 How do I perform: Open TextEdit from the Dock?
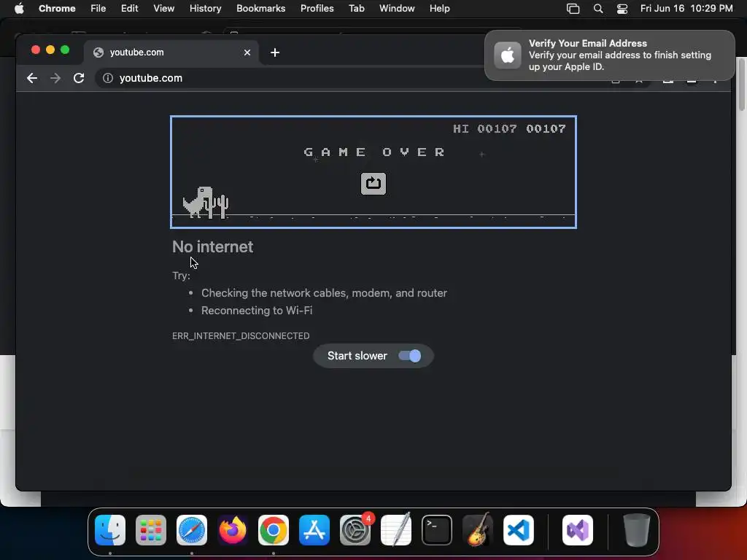pos(396,530)
